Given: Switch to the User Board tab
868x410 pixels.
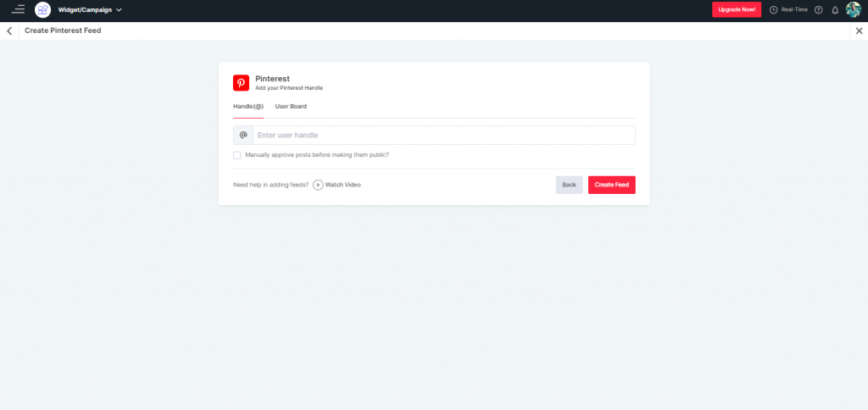Looking at the screenshot, I should click(291, 106).
